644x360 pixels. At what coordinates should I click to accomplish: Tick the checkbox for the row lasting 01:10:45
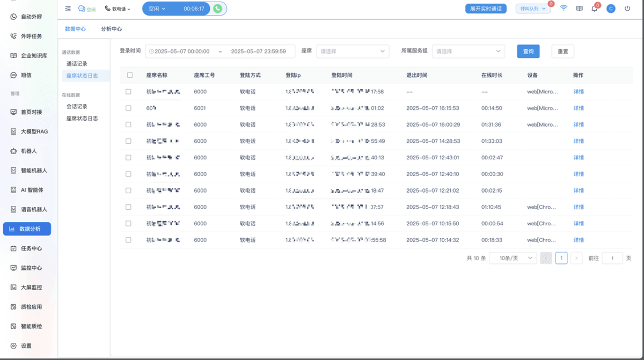(128, 207)
